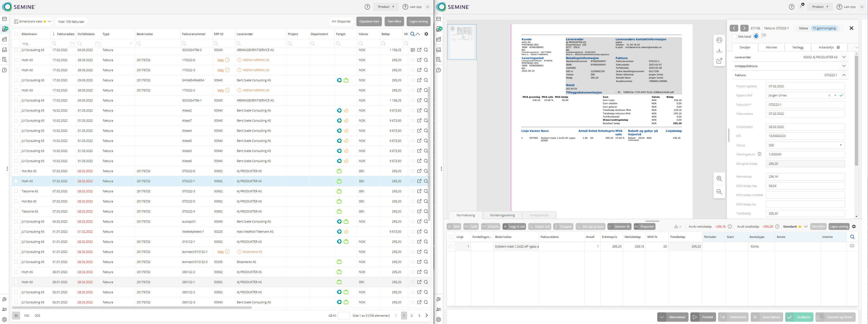The width and height of the screenshot is (868, 324).
Task: Open help icon in left header
Action: [367, 7]
